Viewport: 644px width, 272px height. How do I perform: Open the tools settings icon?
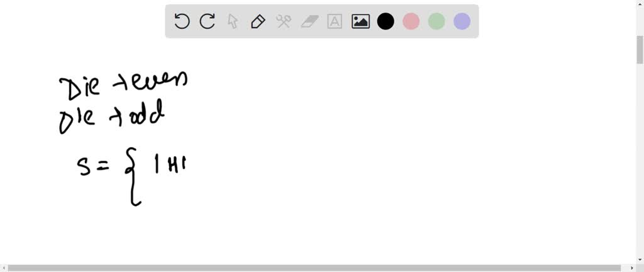[284, 21]
